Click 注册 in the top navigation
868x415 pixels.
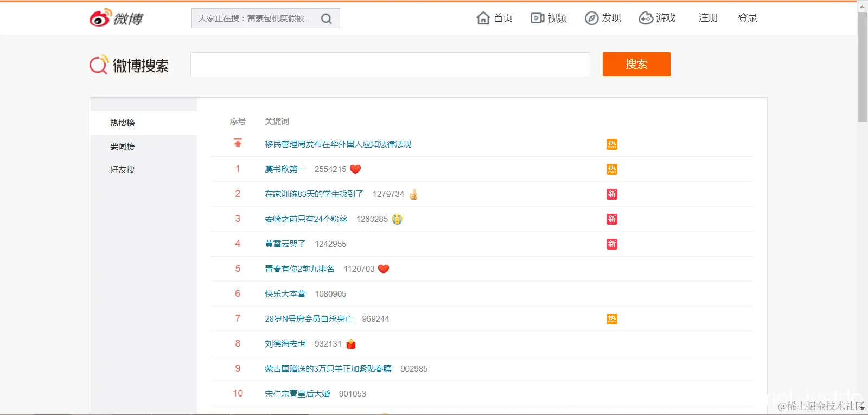pos(708,18)
